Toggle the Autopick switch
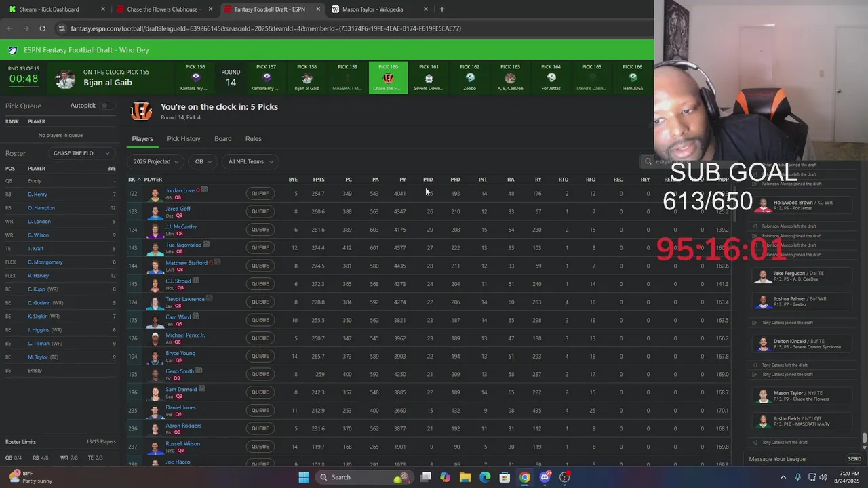 [x=107, y=106]
